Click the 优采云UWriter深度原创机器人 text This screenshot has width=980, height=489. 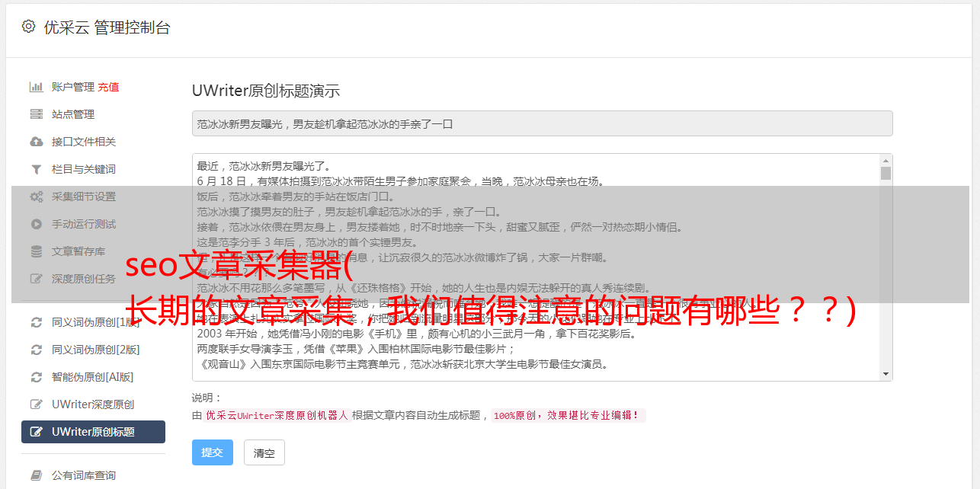[x=277, y=416]
